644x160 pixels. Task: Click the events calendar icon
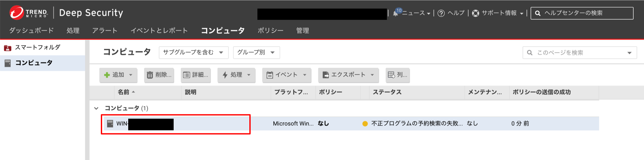click(270, 75)
